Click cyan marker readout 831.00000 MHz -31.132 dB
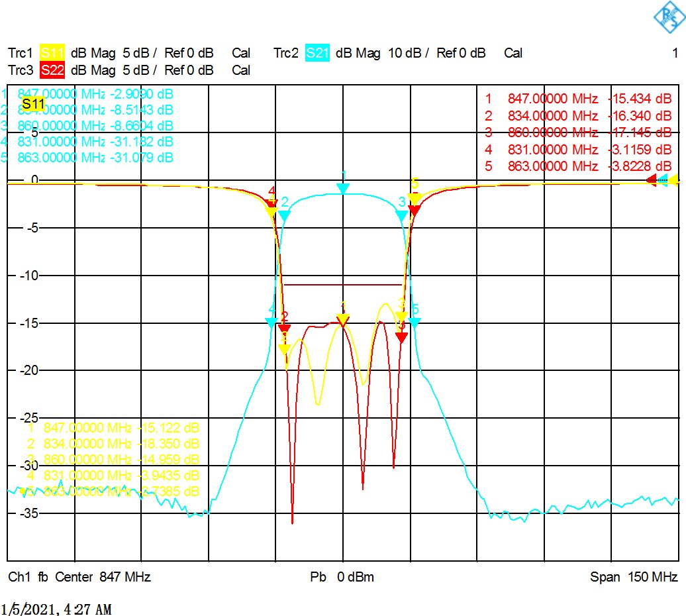686x616 pixels. coord(87,142)
